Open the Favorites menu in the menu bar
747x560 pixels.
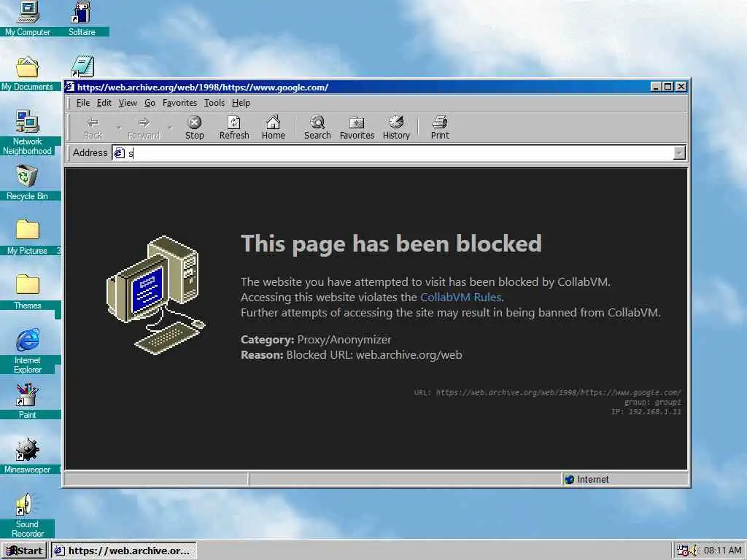pyautogui.click(x=179, y=103)
